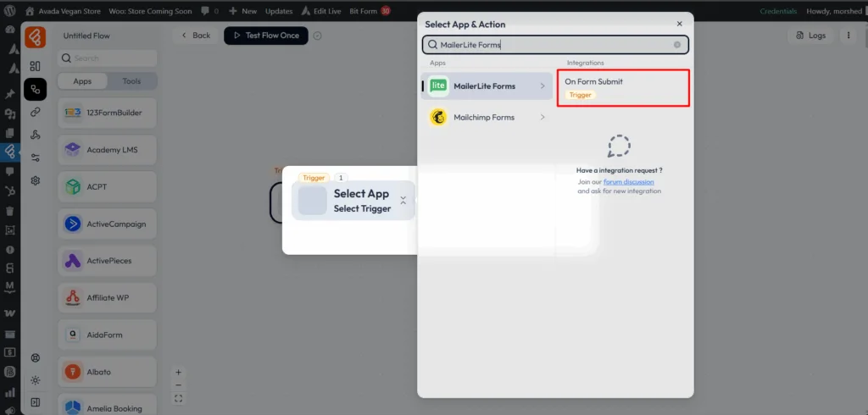Click the admin bar comments bubble
The image size is (868, 415).
click(205, 10)
